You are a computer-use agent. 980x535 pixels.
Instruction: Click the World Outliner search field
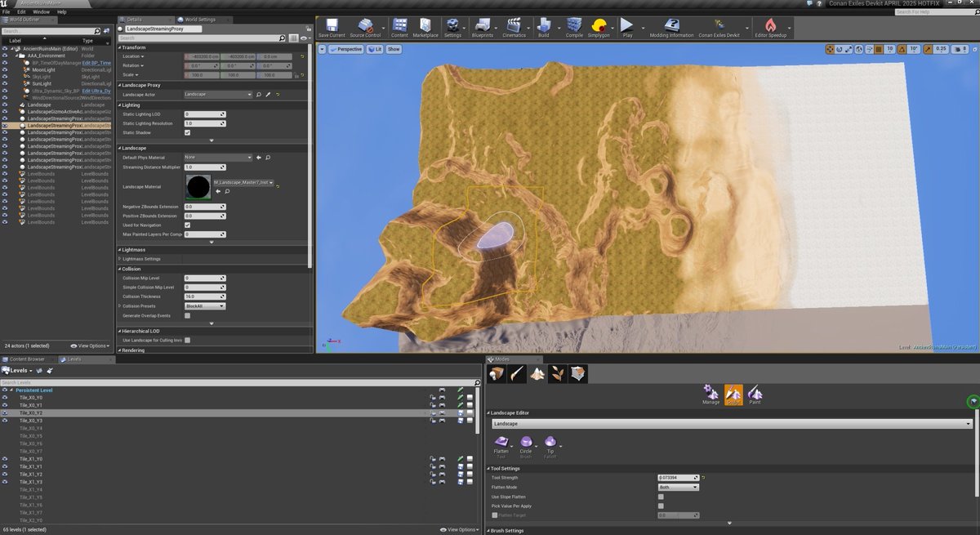[48, 31]
